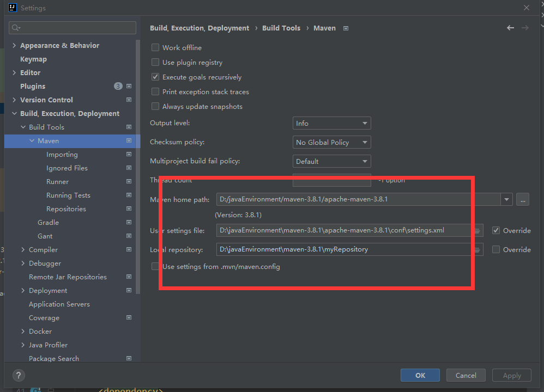Uncheck Execute goals recursively

tap(155, 77)
